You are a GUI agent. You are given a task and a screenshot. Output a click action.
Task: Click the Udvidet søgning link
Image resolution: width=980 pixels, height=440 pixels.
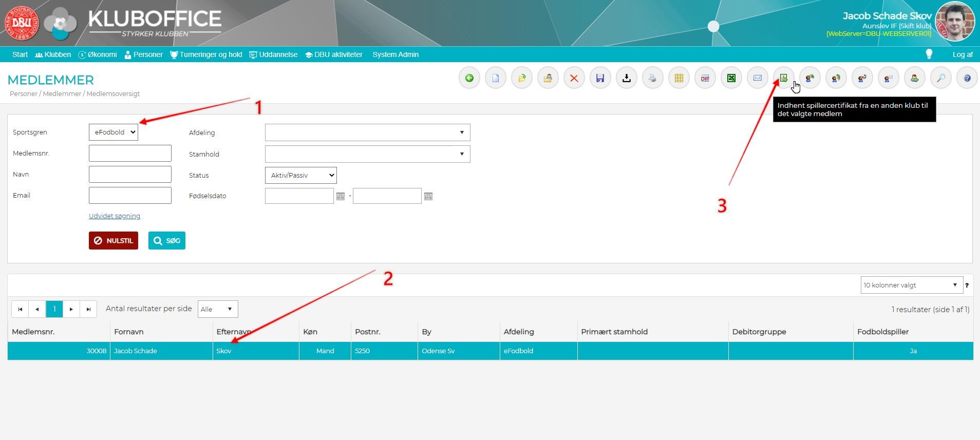click(x=115, y=216)
